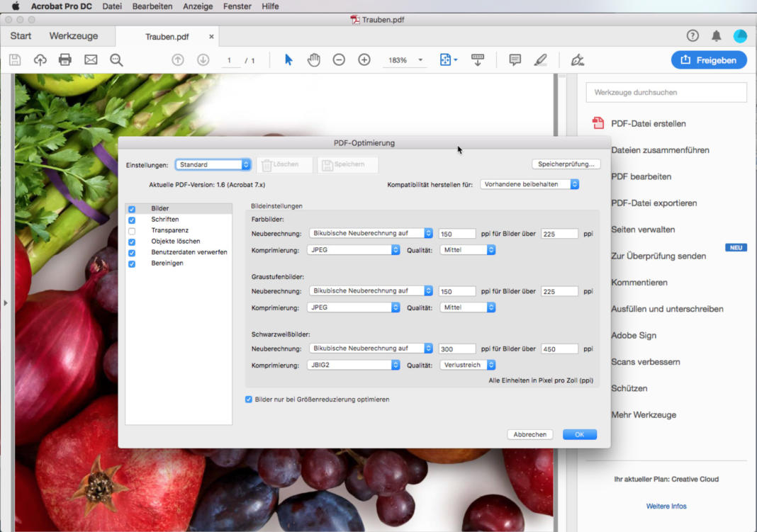Click the Abbrechen button
This screenshot has width=757, height=532.
[530, 434]
